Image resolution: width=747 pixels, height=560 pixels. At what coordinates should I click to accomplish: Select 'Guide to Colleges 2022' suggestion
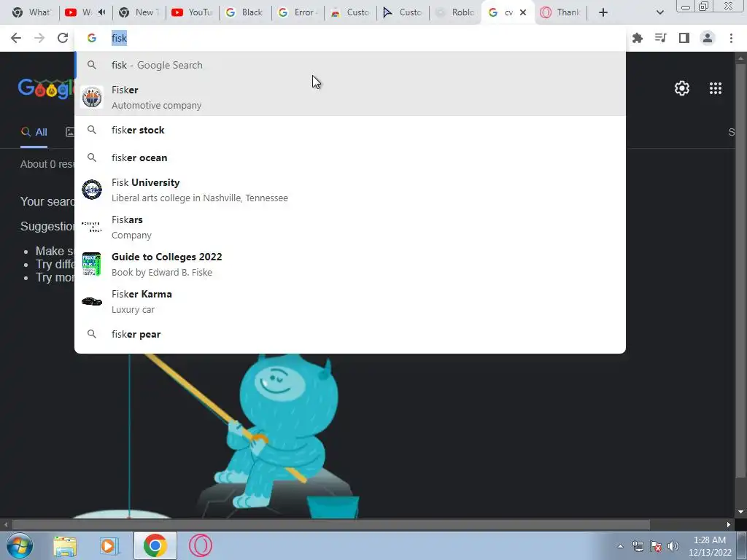pyautogui.click(x=350, y=264)
